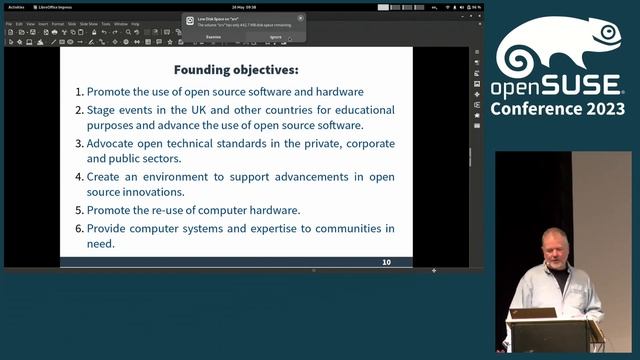This screenshot has height=360, width=640.
Task: Click Examine in Low Disk Space notification
Action: coord(213,37)
